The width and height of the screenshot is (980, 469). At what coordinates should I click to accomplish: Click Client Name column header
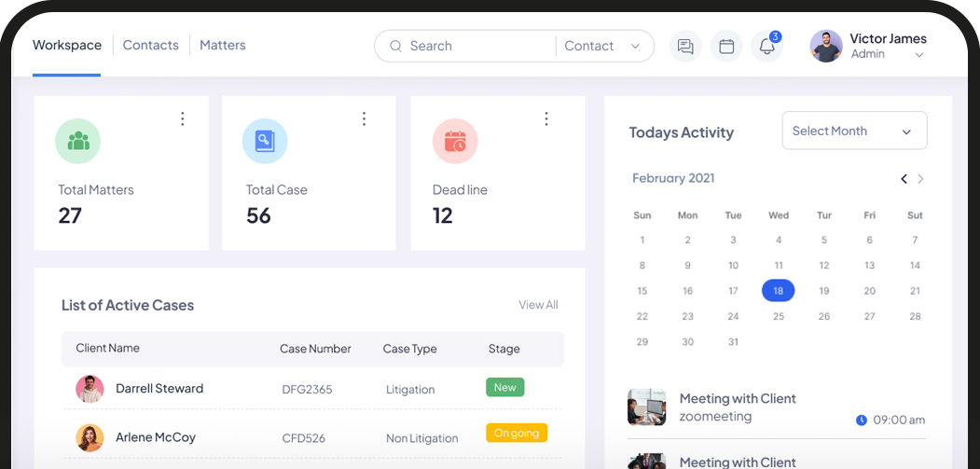107,349
